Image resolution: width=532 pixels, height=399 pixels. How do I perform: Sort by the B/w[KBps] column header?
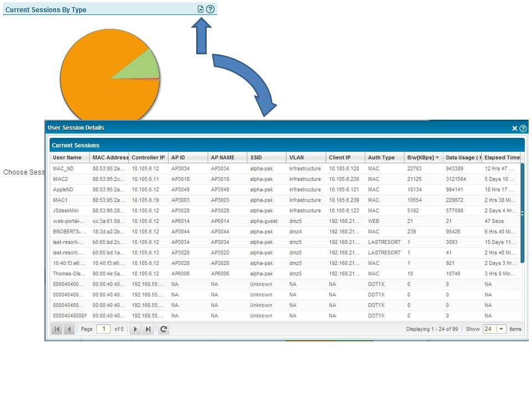point(423,157)
